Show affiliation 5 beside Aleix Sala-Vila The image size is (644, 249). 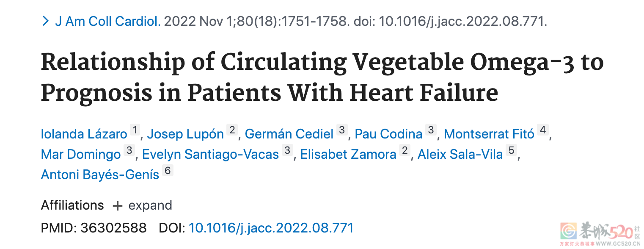tap(512, 150)
